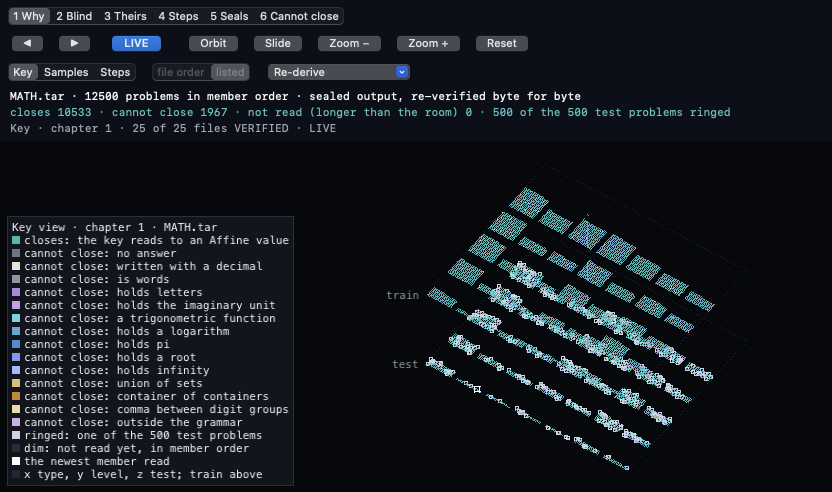
Task: Open the Re-derive dropdown
Action: 339,72
